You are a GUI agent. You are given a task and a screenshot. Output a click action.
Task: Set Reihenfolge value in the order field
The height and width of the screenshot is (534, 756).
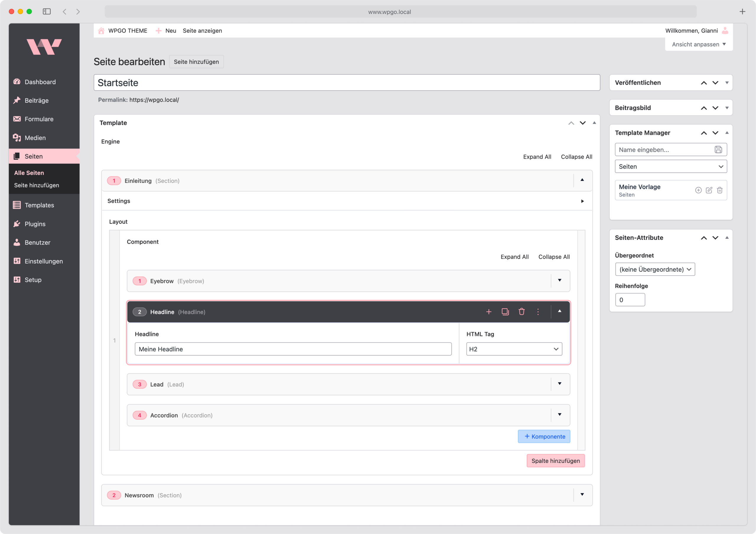click(630, 299)
